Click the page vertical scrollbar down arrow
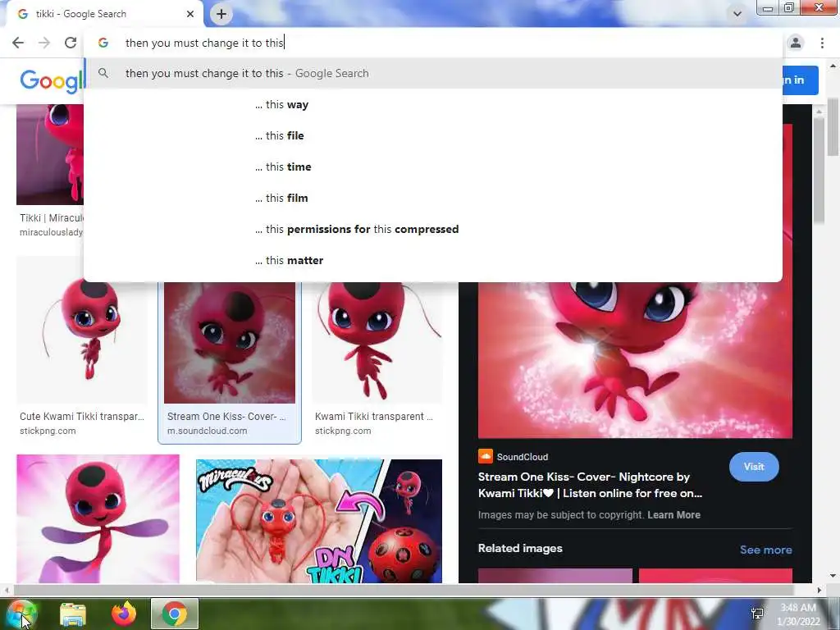The height and width of the screenshot is (630, 840). click(833, 576)
